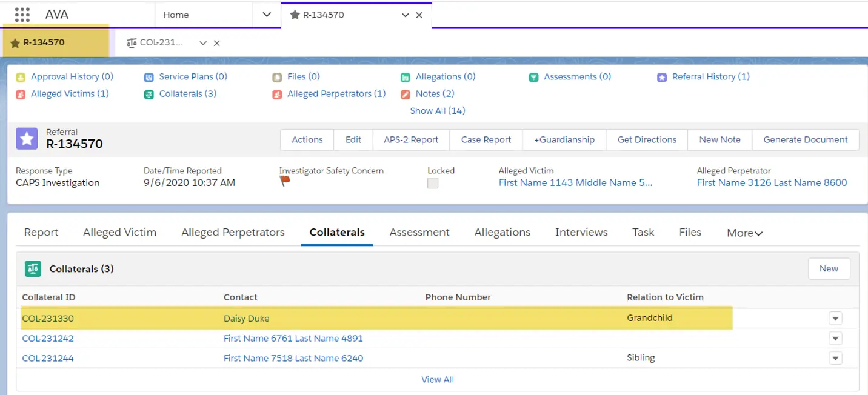The width and height of the screenshot is (868, 395).
Task: Click the Service Plans icon
Action: click(149, 77)
